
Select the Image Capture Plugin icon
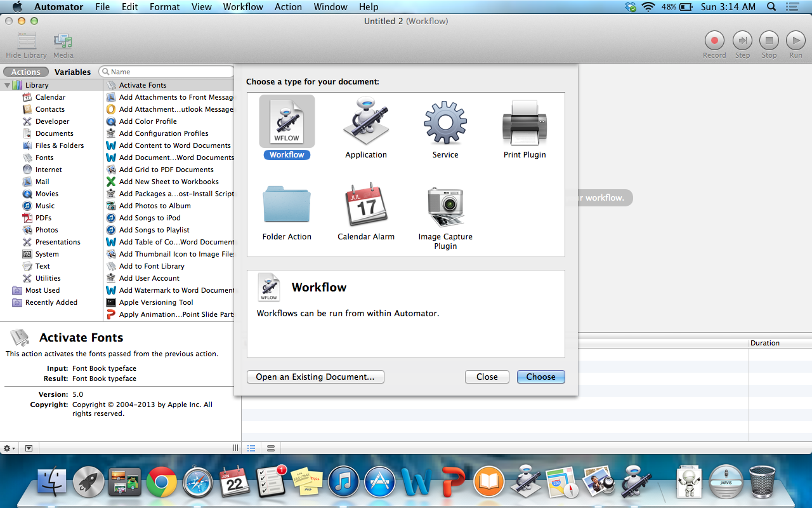[x=445, y=207]
